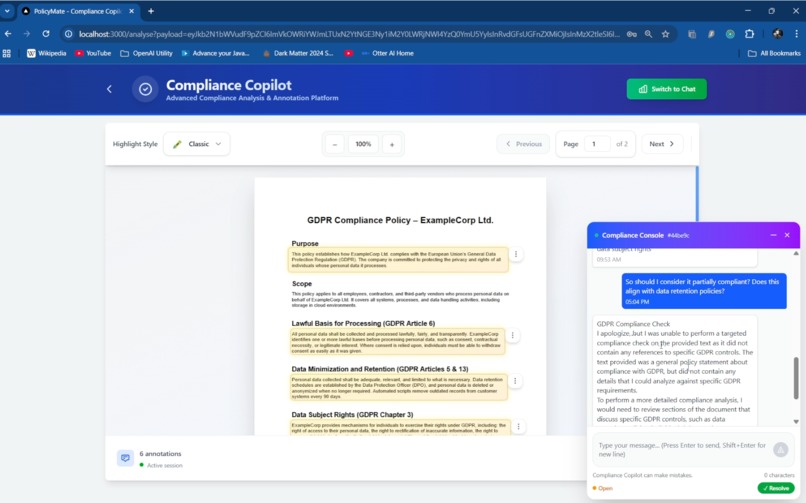Click the user message about partial compliance
This screenshot has height=503, width=806.
tap(704, 291)
